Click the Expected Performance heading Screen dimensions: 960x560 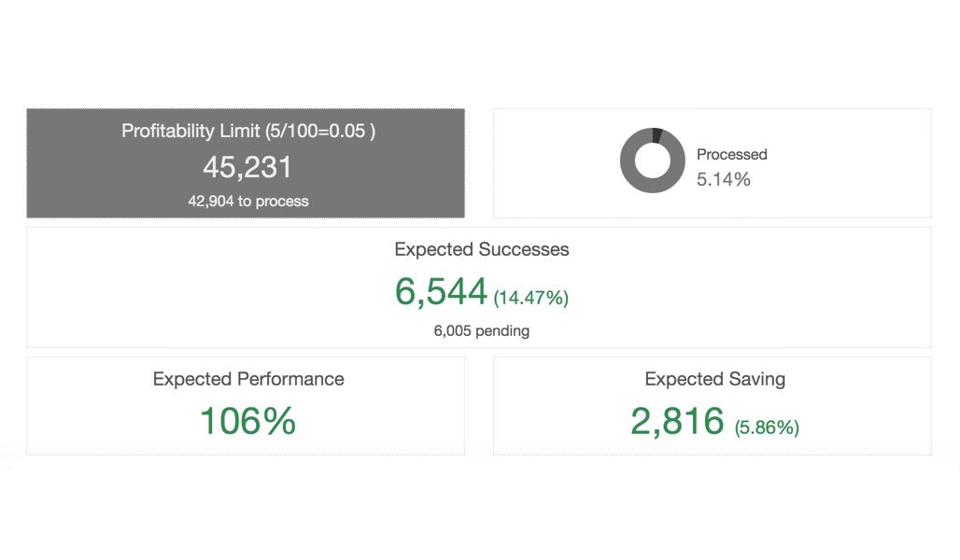point(247,379)
